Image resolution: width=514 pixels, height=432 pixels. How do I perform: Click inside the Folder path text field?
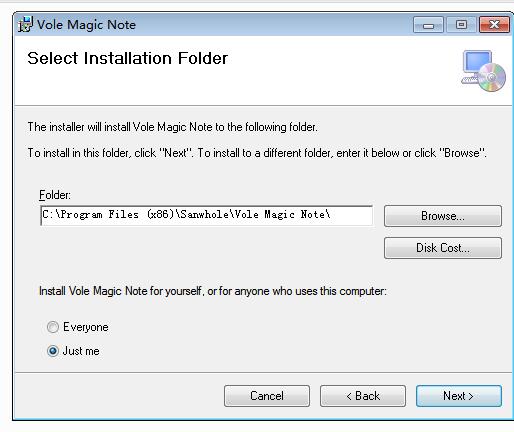point(206,215)
